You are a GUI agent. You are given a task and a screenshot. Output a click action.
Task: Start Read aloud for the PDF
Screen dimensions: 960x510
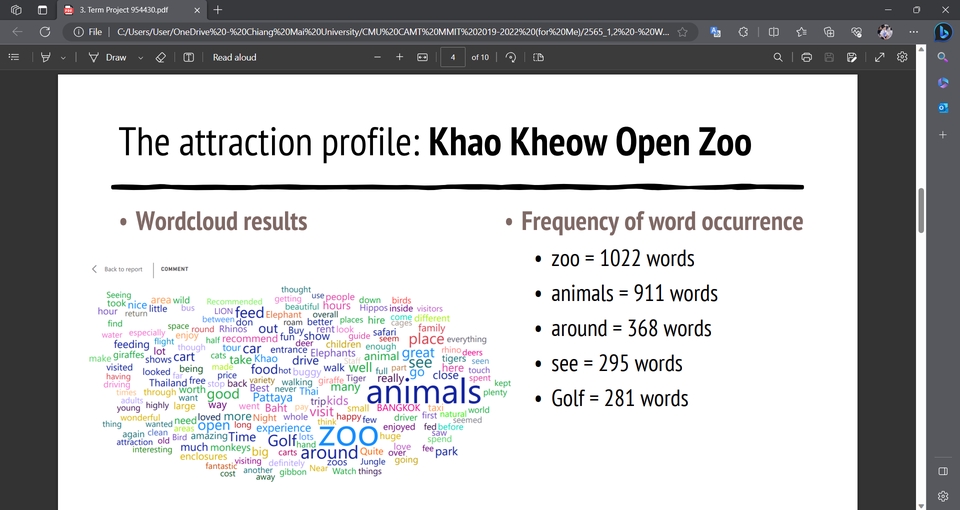(x=234, y=57)
